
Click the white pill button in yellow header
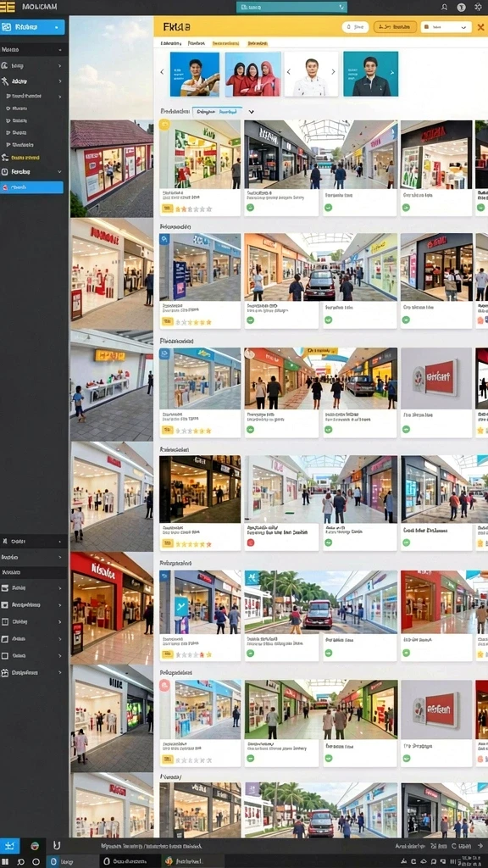(x=355, y=26)
